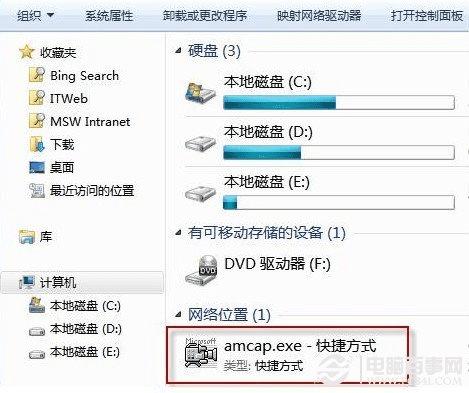Click the C: drive capacity usage bar

(x=339, y=102)
